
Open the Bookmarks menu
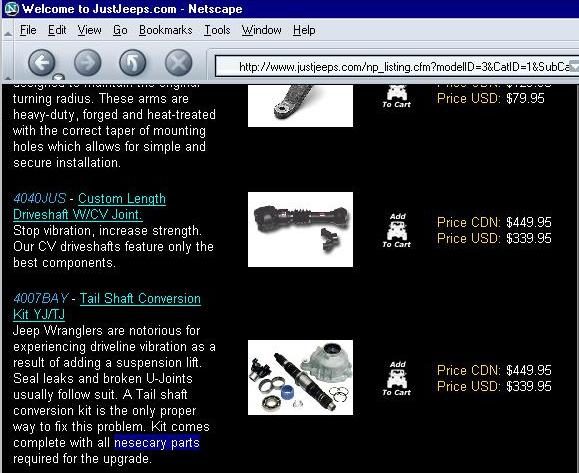(165, 30)
